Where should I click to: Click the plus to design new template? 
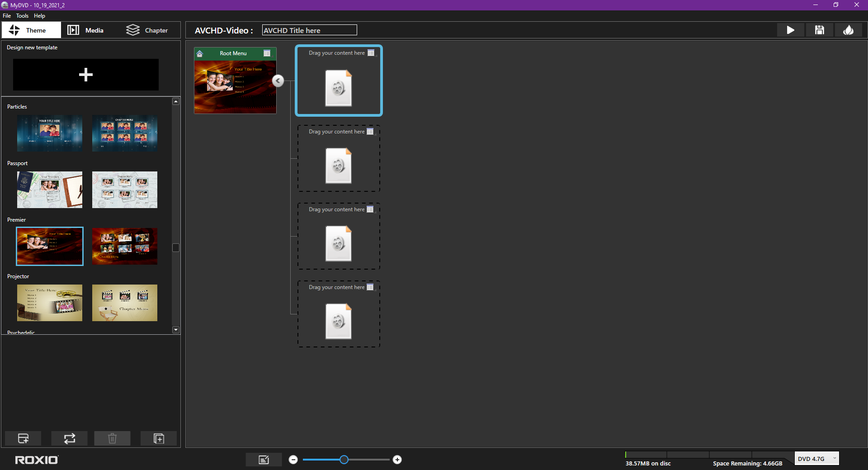pos(86,75)
